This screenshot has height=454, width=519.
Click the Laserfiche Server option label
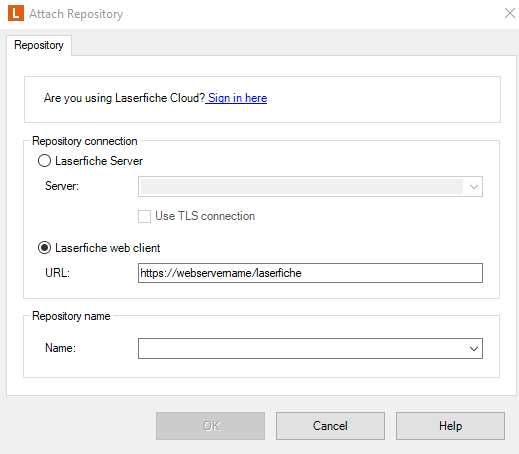[x=99, y=161]
